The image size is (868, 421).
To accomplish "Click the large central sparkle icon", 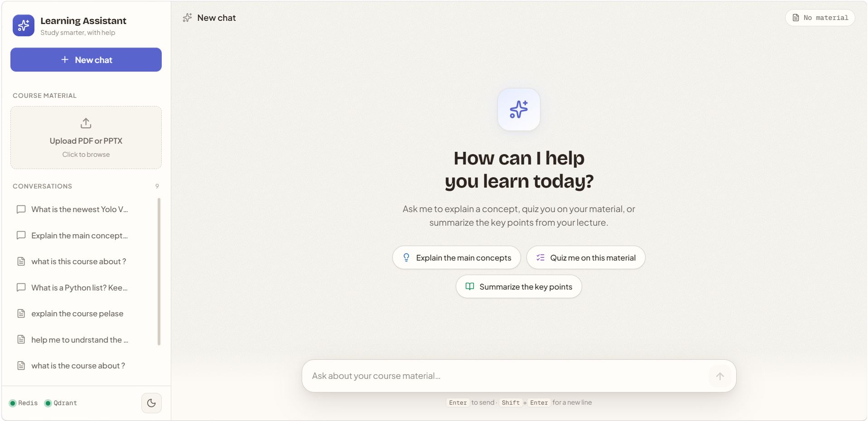I will coord(519,110).
